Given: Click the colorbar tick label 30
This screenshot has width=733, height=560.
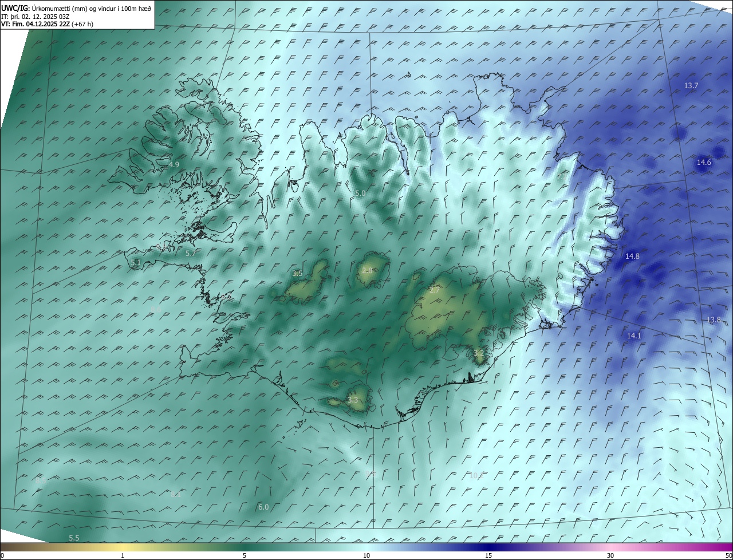Looking at the screenshot, I should 610,555.
